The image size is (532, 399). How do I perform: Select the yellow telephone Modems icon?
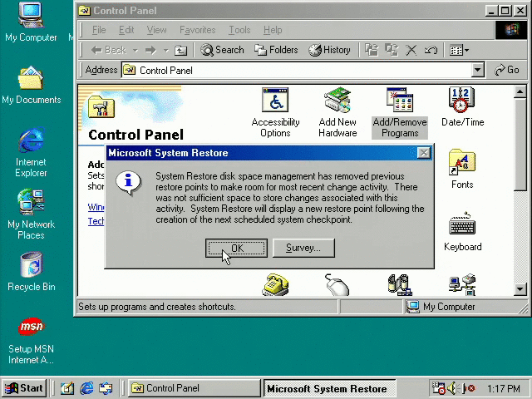275,285
